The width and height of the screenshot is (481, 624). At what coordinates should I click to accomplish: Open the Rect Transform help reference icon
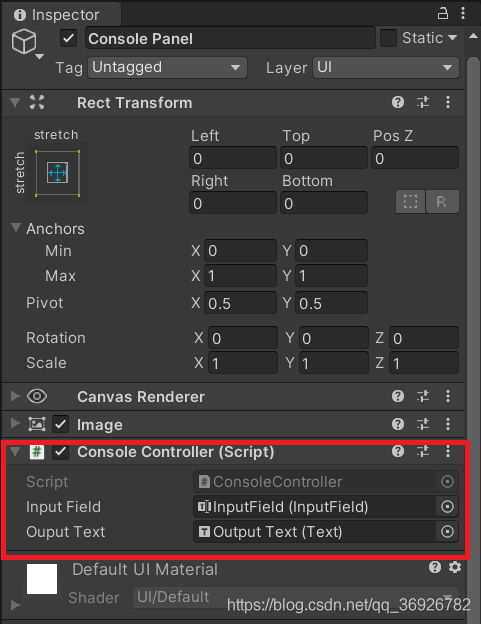click(398, 103)
